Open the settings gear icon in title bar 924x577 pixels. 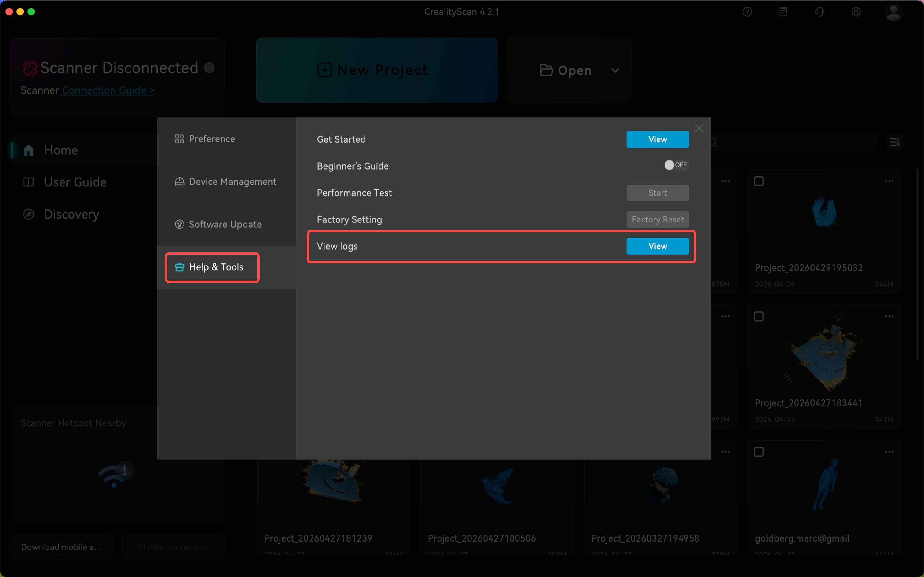tap(856, 12)
